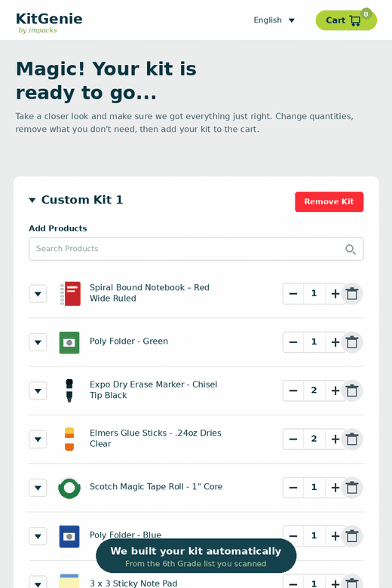
Task: Select 'Scotch Magic Tape Roll - 1" Core' name
Action: (x=156, y=487)
